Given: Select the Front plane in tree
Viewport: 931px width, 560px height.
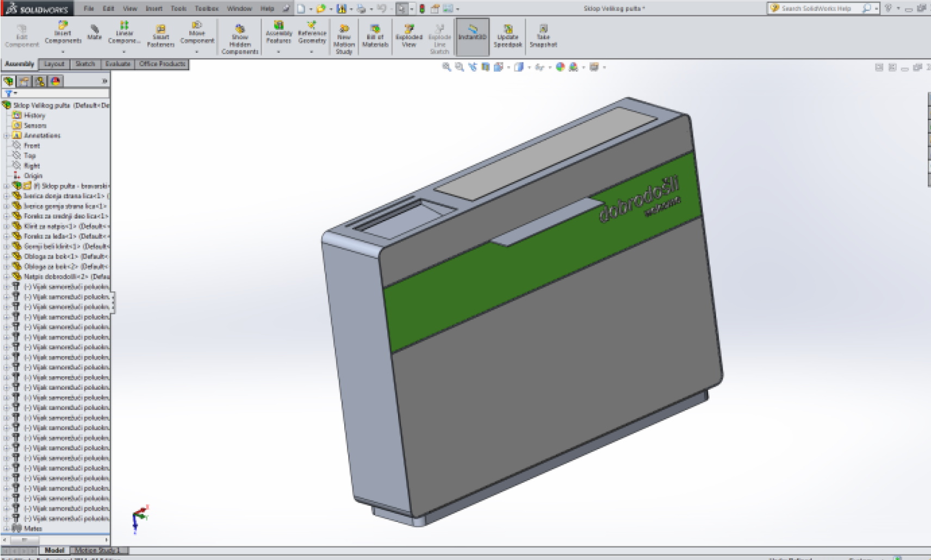Looking at the screenshot, I should (x=32, y=146).
